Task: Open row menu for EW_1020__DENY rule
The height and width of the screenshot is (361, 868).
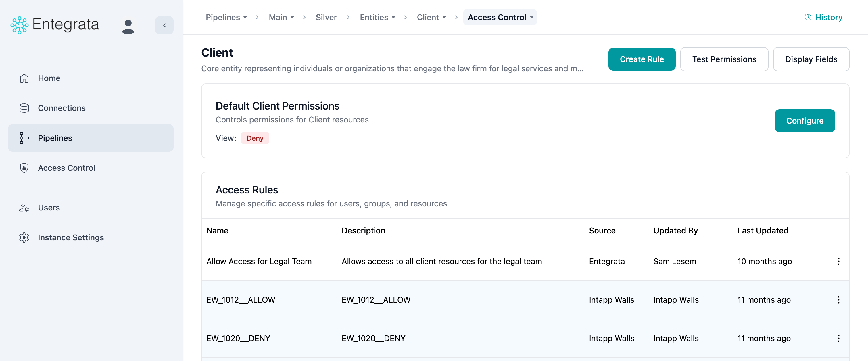Action: coord(838,338)
